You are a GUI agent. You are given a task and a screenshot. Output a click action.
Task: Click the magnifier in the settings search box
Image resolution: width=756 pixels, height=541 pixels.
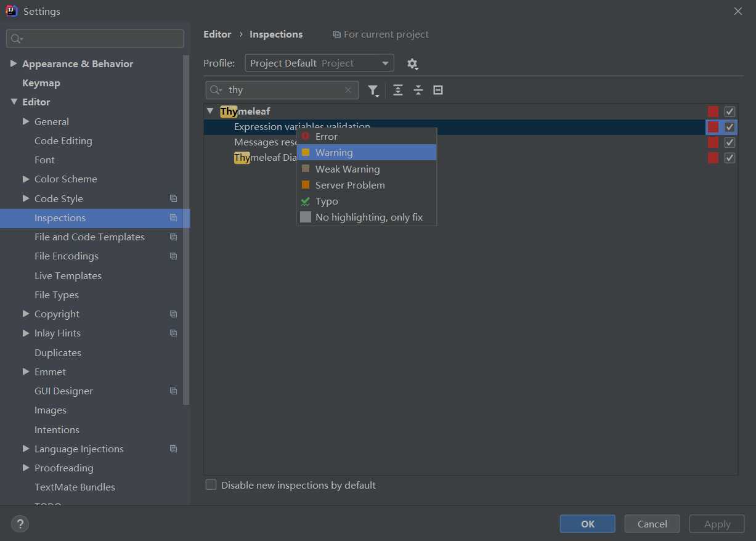coord(17,39)
